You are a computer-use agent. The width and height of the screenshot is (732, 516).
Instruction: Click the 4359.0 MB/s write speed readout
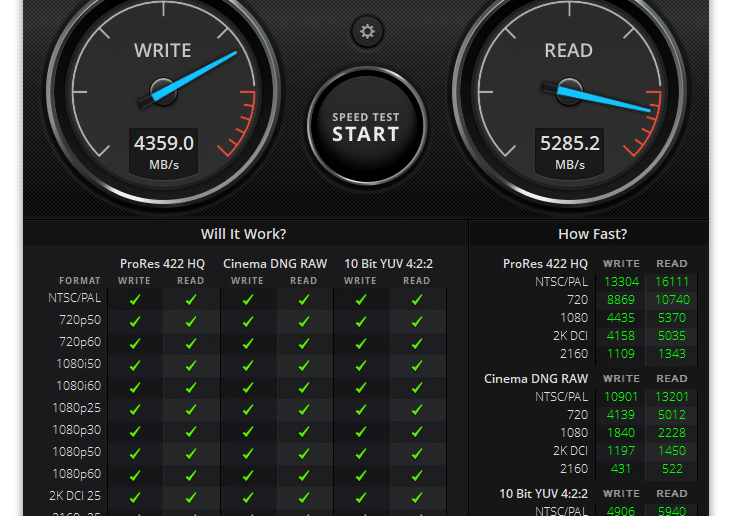tap(163, 153)
